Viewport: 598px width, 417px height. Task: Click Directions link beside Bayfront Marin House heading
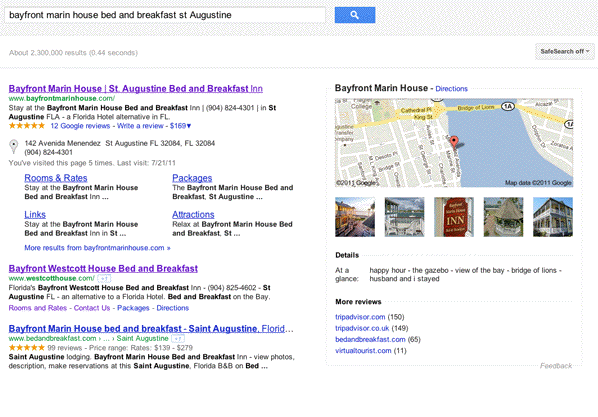click(x=452, y=89)
